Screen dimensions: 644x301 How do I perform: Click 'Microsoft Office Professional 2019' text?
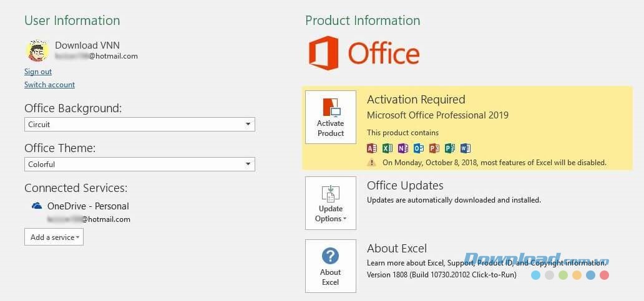pyautogui.click(x=438, y=115)
